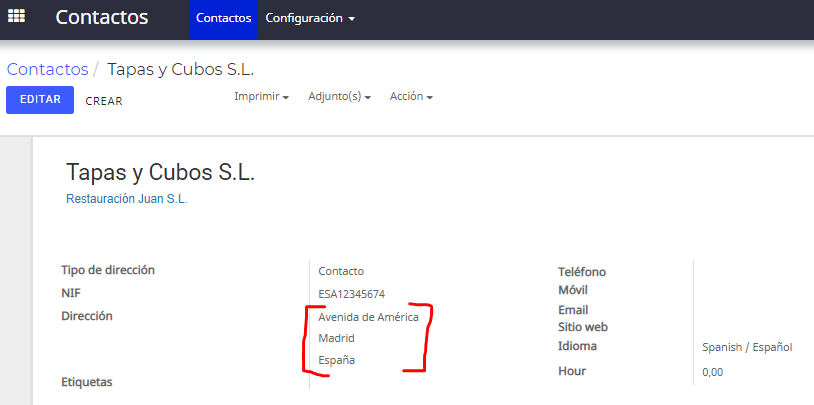Open the Configuración dropdown menu

(x=310, y=18)
